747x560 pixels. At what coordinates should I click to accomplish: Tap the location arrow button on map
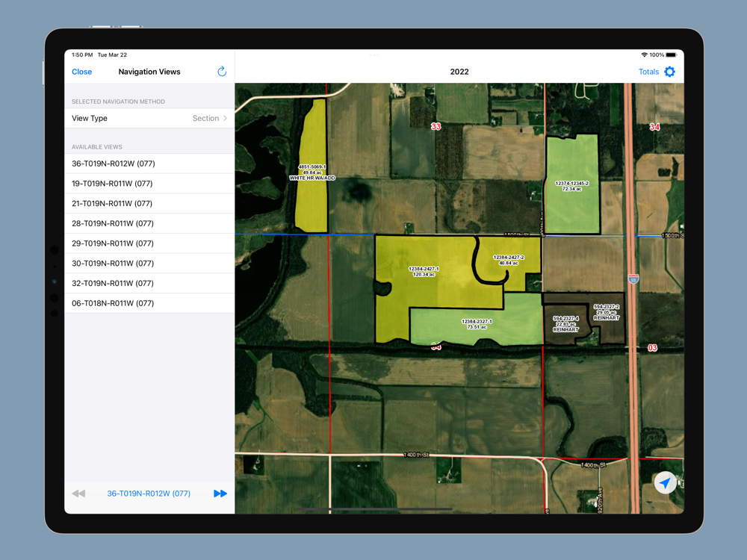click(665, 483)
